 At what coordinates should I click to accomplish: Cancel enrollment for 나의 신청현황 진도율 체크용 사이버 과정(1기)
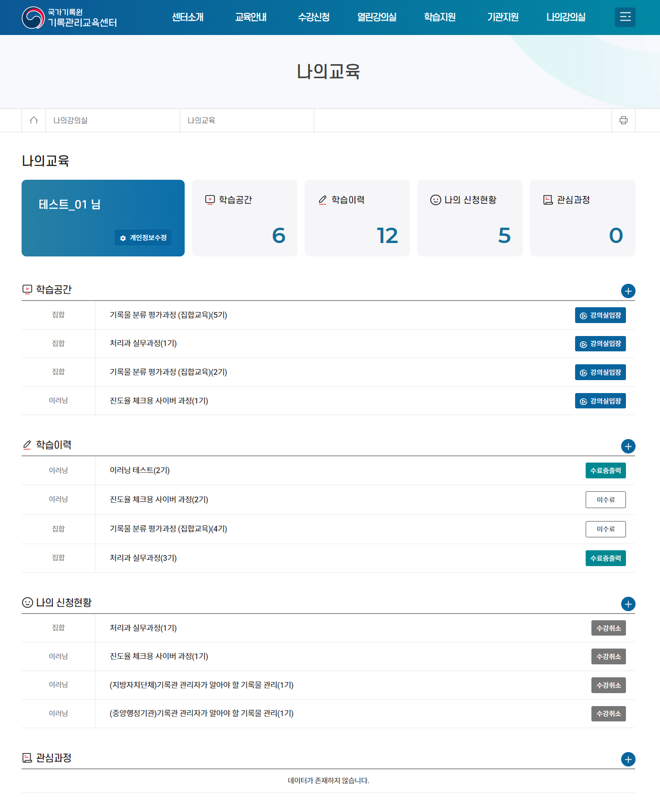pyautogui.click(x=609, y=657)
